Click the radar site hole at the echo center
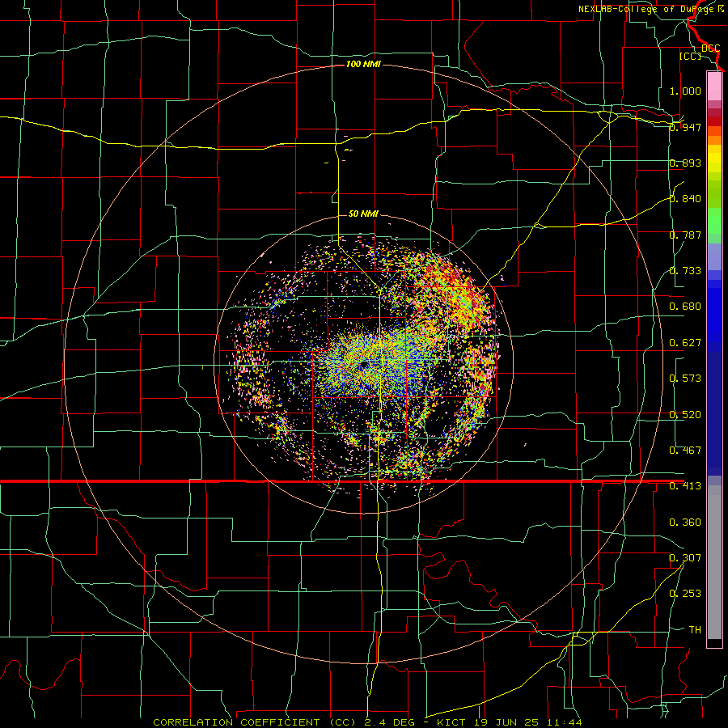This screenshot has width=728, height=728. click(362, 366)
